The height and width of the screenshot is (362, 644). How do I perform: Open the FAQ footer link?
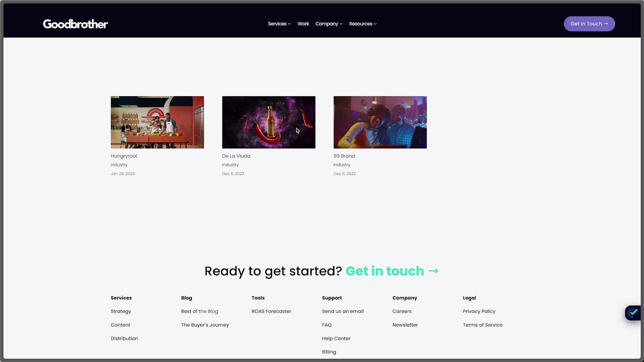(x=327, y=325)
